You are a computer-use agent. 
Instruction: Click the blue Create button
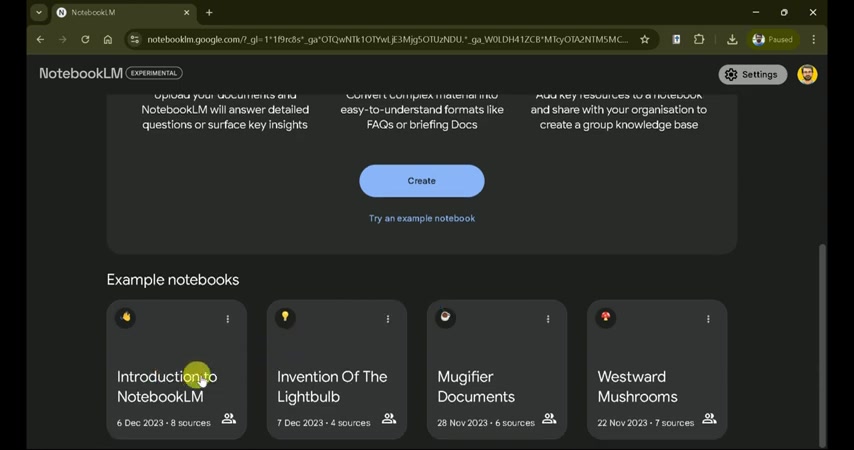coord(422,181)
